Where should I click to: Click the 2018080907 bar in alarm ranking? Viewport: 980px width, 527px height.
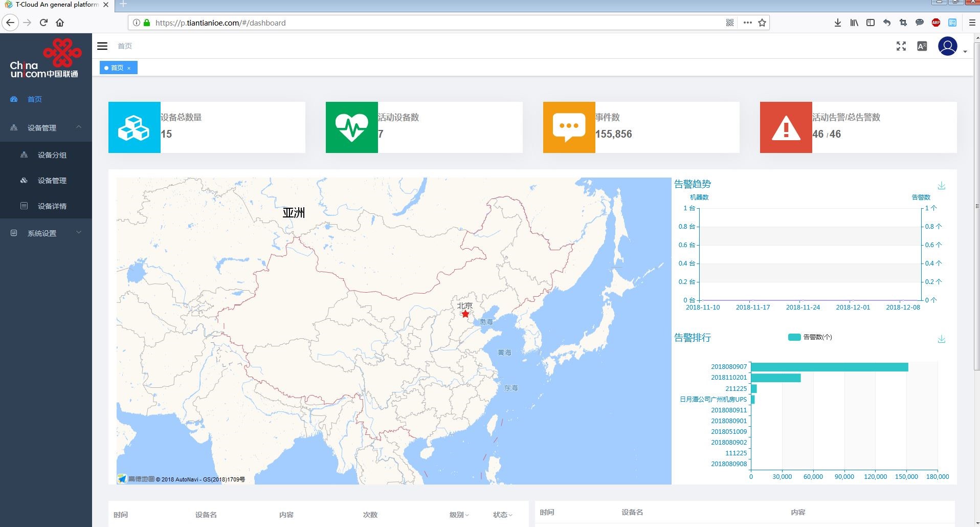pos(829,366)
